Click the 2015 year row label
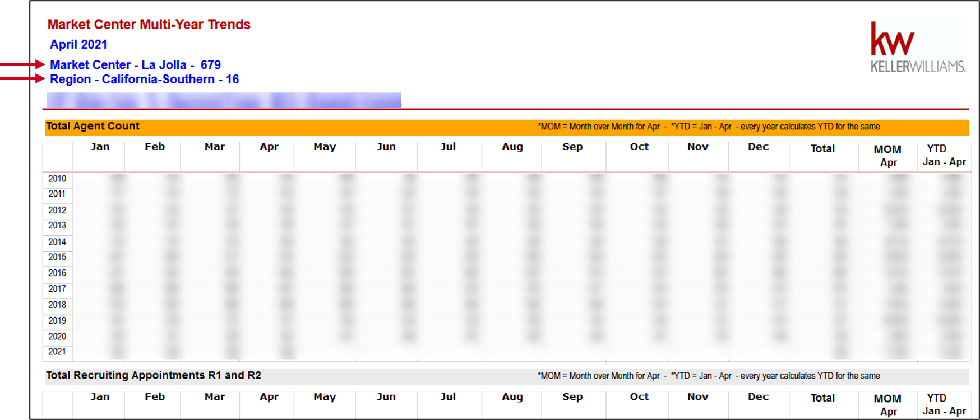 point(57,258)
